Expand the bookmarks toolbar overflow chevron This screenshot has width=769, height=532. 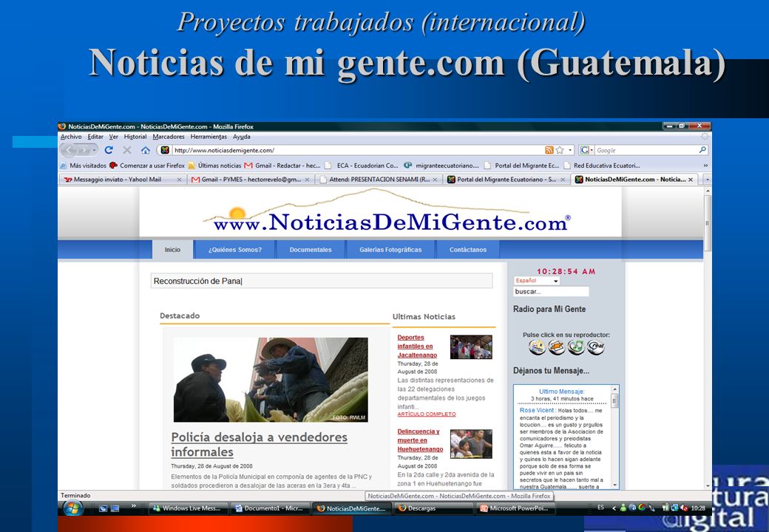[x=705, y=166]
